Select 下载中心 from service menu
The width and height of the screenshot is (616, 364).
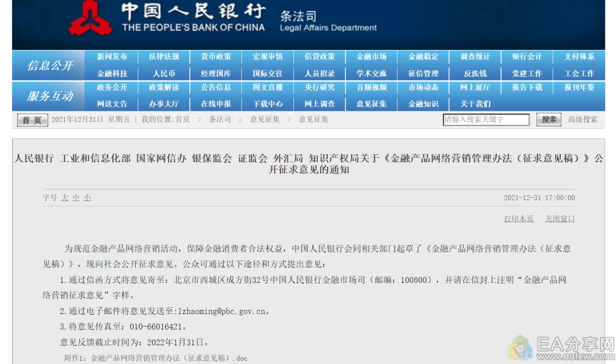point(268,103)
